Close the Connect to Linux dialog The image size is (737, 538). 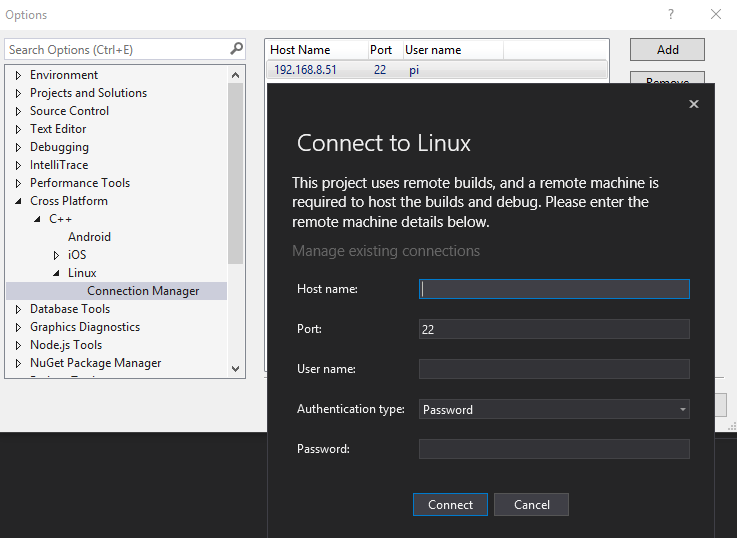click(694, 104)
